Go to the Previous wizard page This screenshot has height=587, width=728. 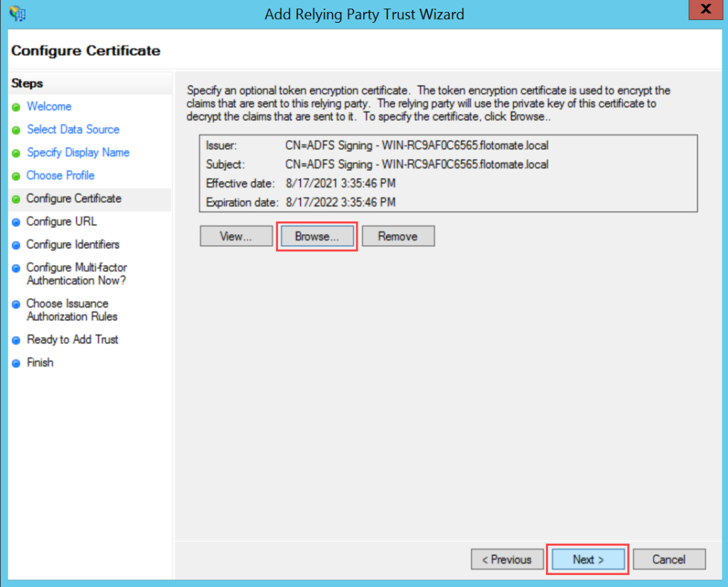point(507,559)
